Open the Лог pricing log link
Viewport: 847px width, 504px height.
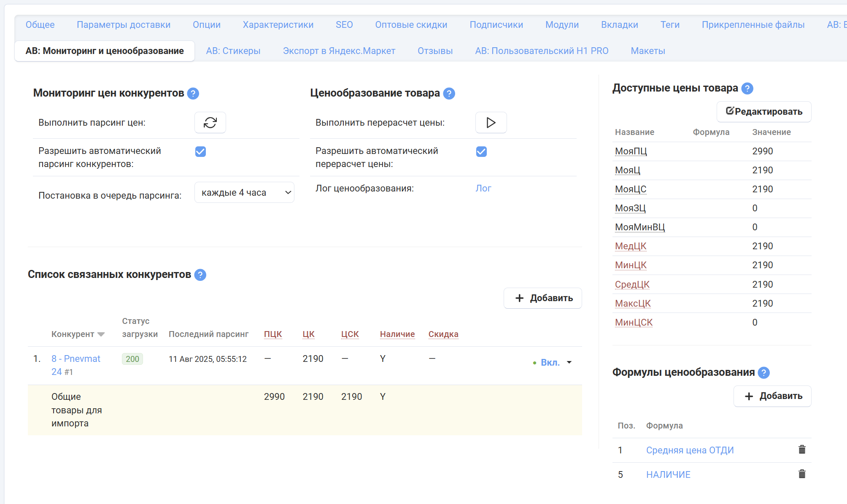pos(483,189)
